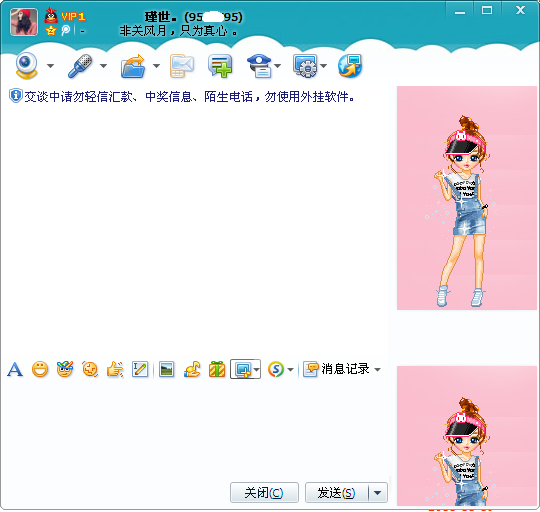Click the 发送(S) send button
540x512 pixels.
[x=336, y=492]
